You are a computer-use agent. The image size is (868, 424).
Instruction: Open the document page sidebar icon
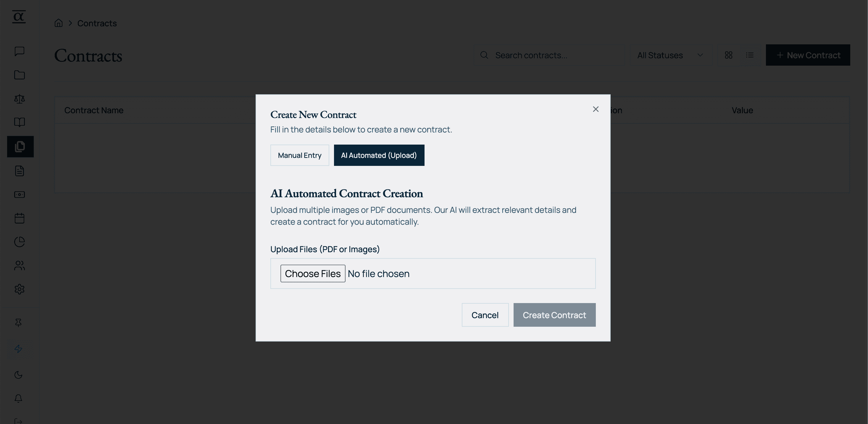tap(20, 171)
